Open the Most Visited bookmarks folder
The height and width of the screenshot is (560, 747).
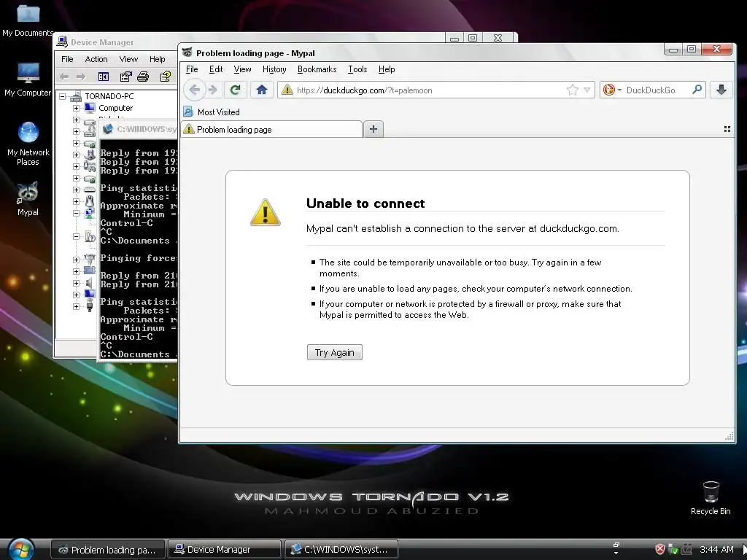(212, 112)
